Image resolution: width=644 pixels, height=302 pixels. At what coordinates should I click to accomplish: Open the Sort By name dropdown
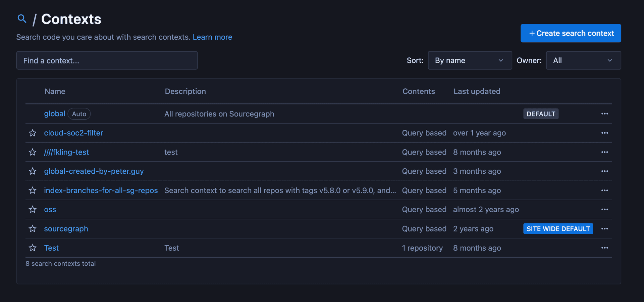(470, 60)
